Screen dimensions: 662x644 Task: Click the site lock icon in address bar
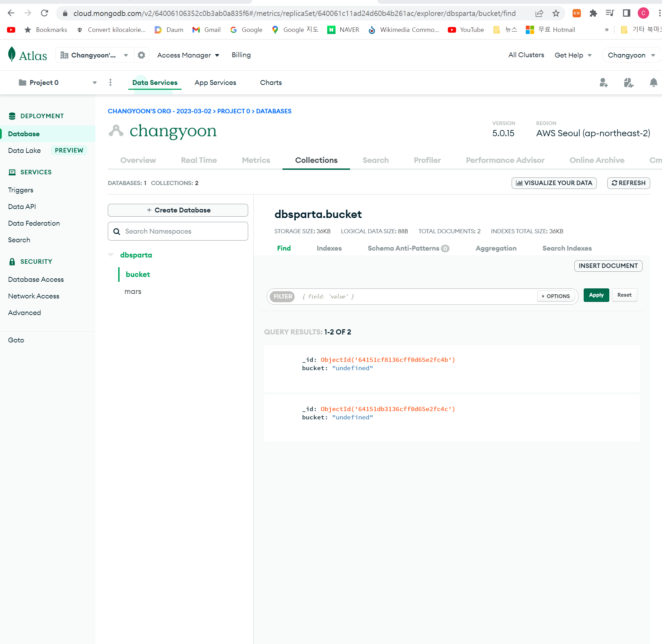65,13
